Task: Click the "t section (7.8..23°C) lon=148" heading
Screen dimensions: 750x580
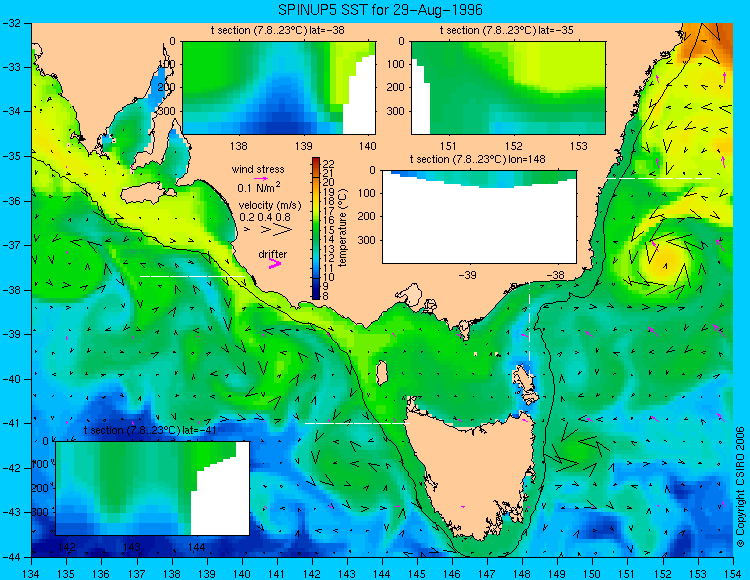Action: click(x=477, y=159)
